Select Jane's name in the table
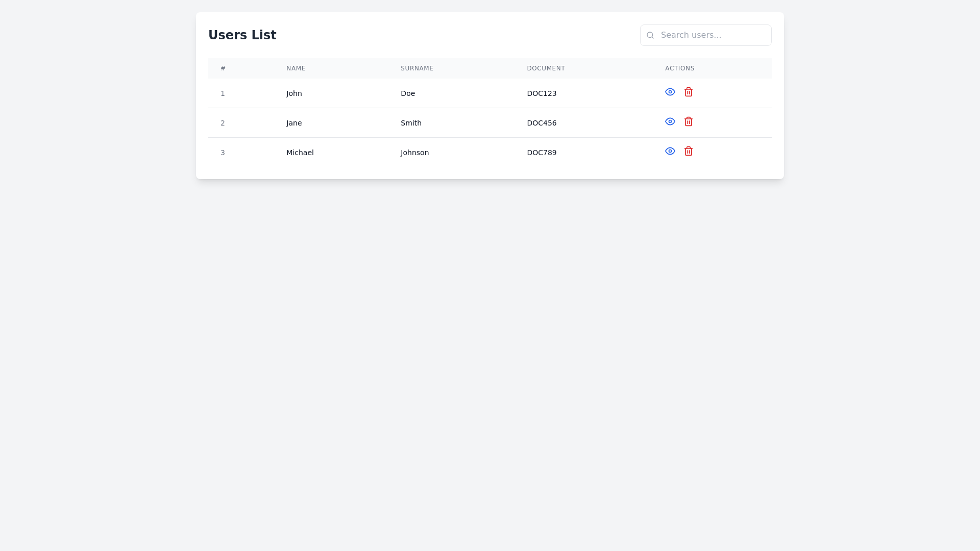The image size is (980, 551). click(x=294, y=122)
